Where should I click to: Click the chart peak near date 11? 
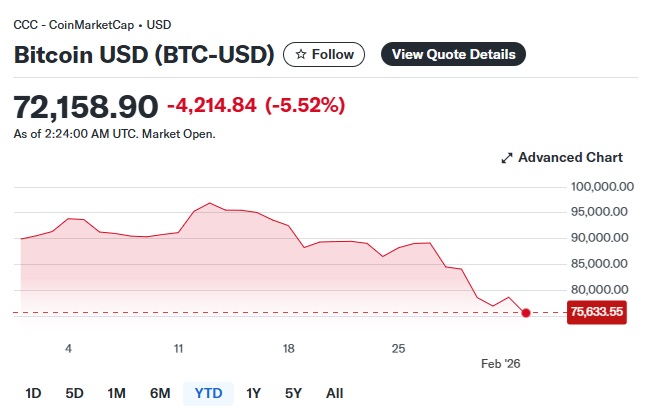point(209,204)
